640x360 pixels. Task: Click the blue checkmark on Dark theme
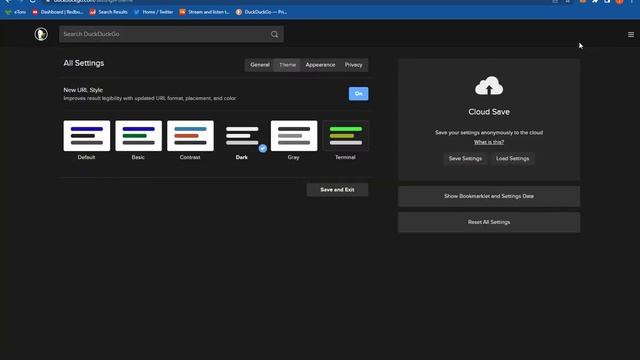pos(262,148)
